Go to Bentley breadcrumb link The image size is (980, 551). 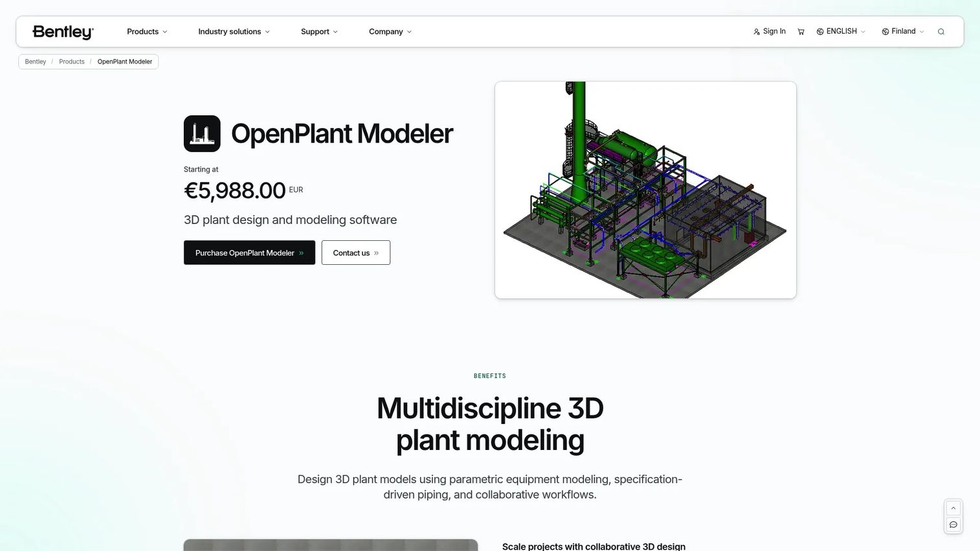[36, 62]
